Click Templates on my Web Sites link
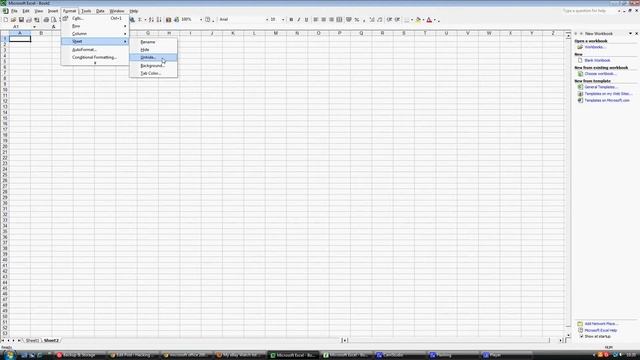640x360 pixels. tap(608, 94)
